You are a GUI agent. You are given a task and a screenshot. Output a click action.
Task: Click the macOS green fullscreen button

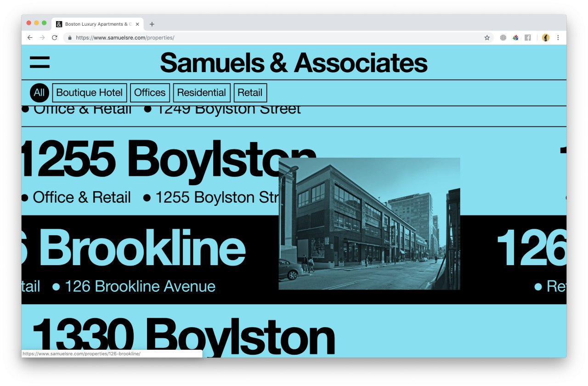(x=44, y=23)
